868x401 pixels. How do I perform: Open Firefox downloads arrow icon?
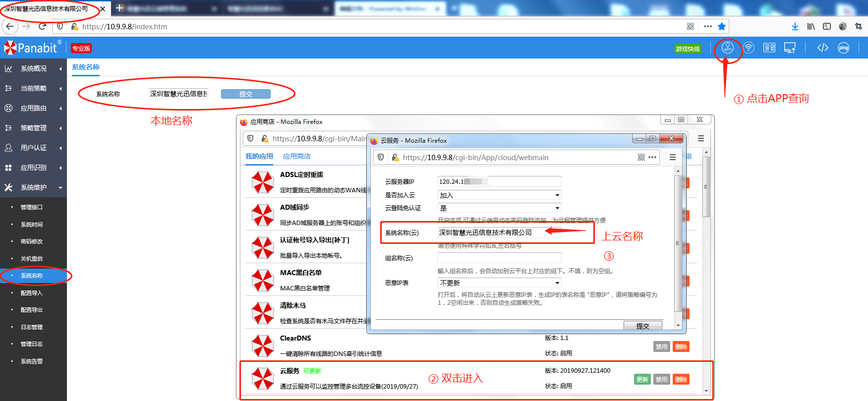pos(795,26)
